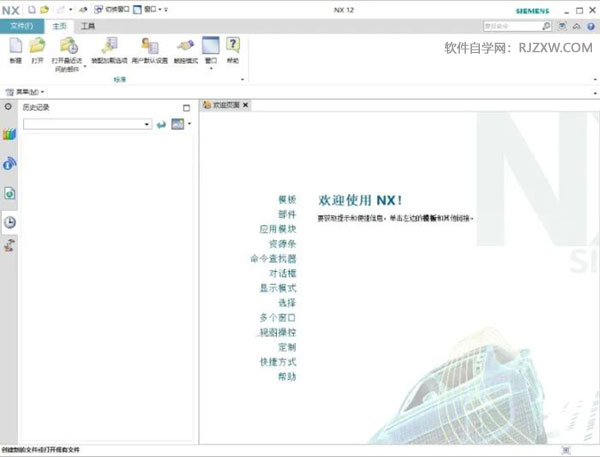
Task: Expand ribbon options arrow at far right
Action: (595, 80)
